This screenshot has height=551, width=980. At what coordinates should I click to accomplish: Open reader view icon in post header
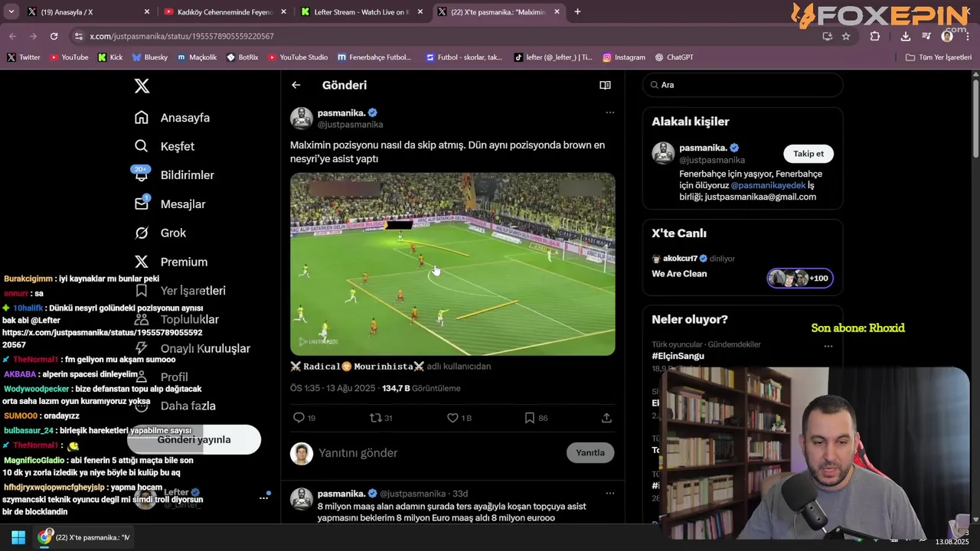click(605, 85)
